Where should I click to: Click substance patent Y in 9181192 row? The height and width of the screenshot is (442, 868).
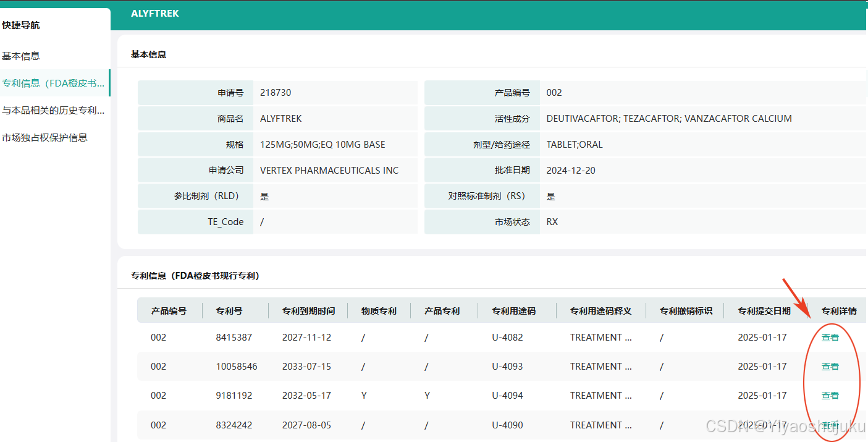click(x=364, y=396)
